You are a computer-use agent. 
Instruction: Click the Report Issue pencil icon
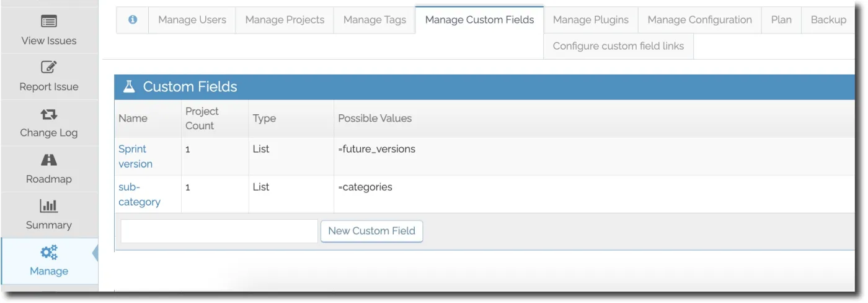(49, 68)
